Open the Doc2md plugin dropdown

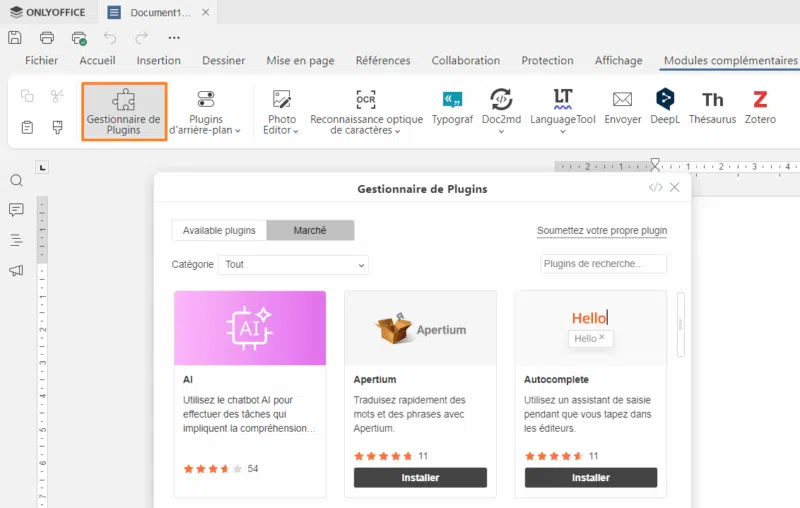click(502, 111)
